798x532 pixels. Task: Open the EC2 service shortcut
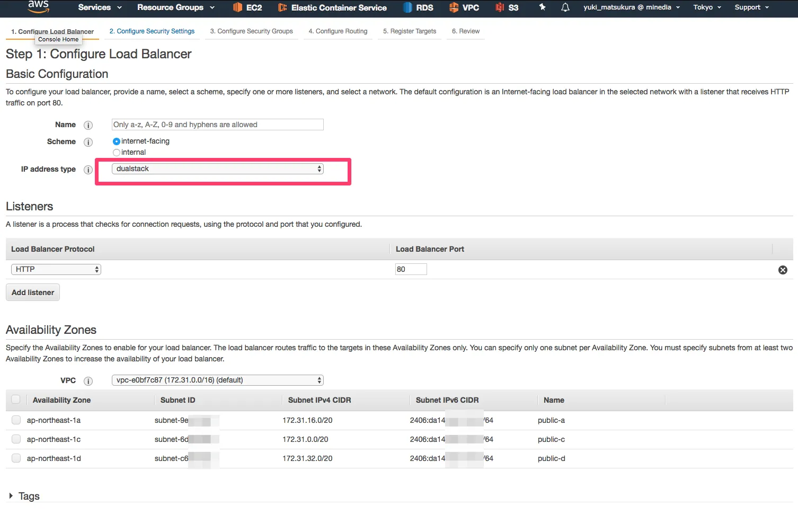pyautogui.click(x=247, y=7)
